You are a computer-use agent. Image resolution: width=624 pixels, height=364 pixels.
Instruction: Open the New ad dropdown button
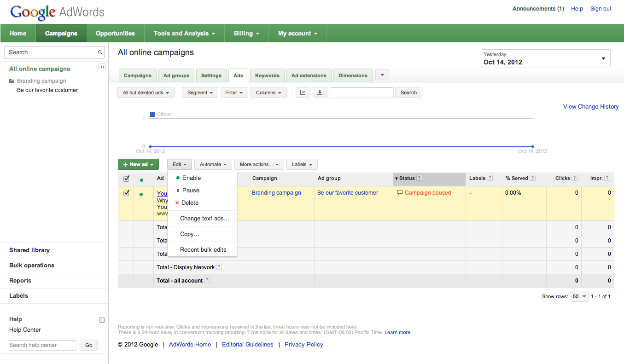[x=138, y=164]
